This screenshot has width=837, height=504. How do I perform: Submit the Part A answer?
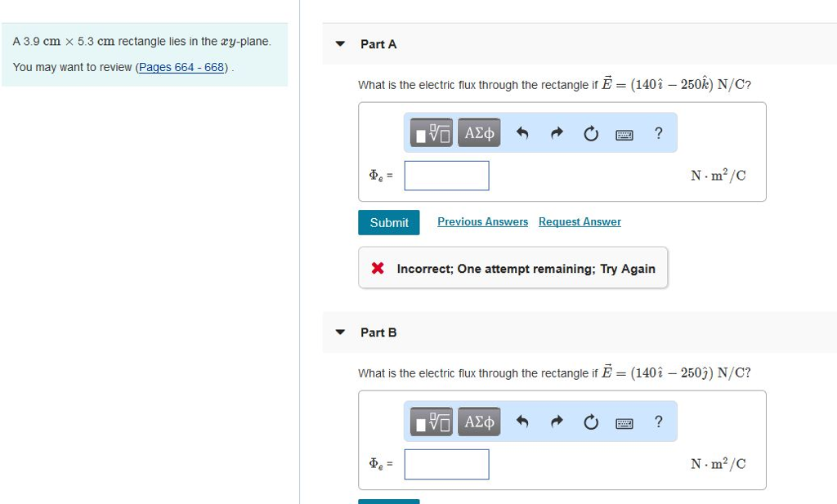click(389, 222)
